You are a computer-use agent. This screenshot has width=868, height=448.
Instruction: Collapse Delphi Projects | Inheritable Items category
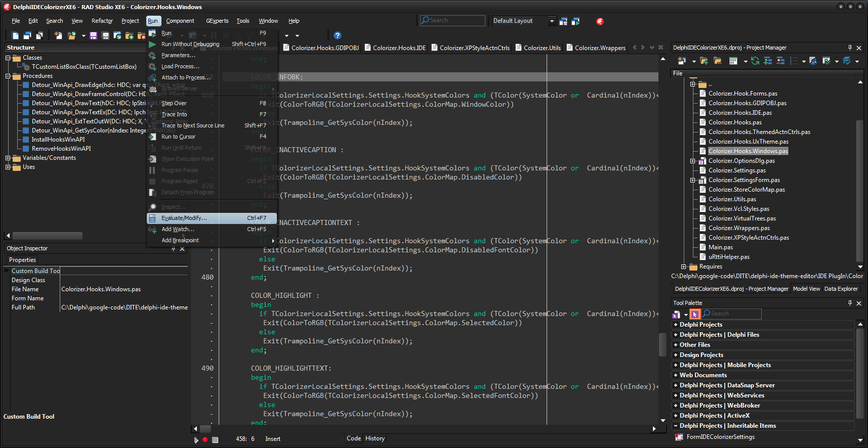pos(675,426)
